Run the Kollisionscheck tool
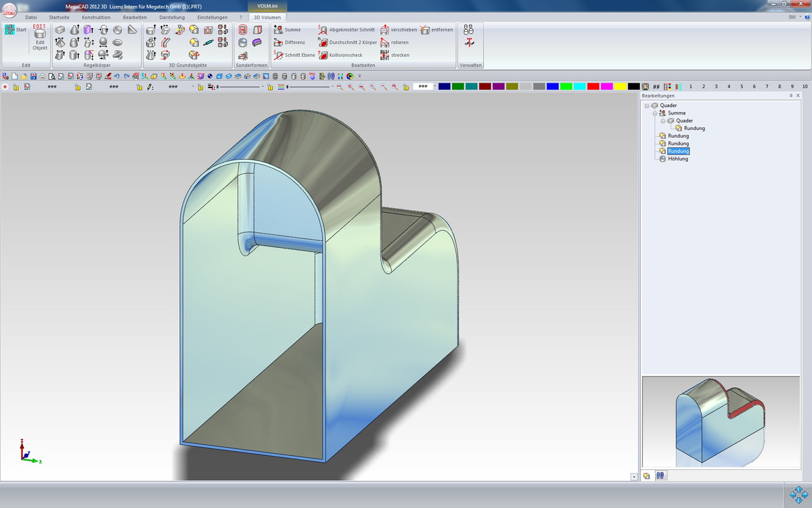Image resolution: width=812 pixels, height=508 pixels. point(345,55)
